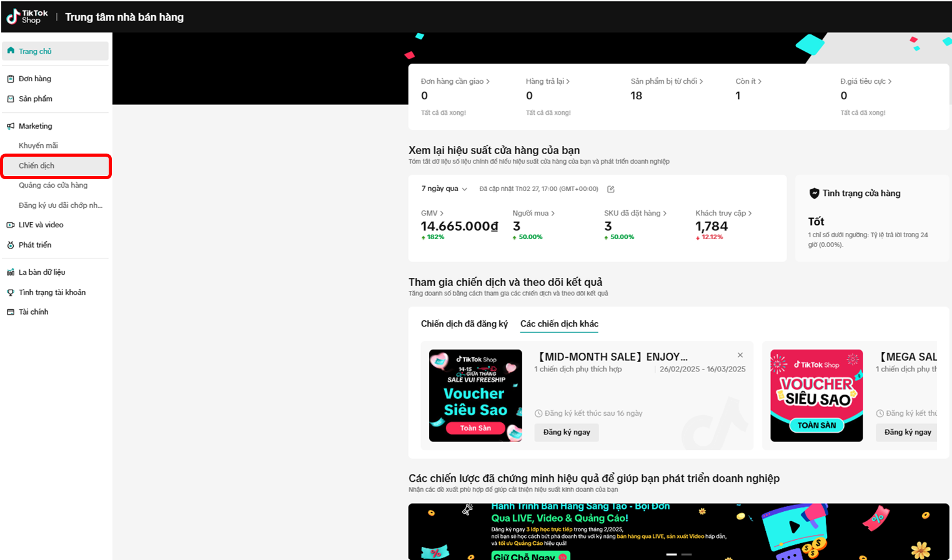The width and height of the screenshot is (952, 560).
Task: Open Chiến dịch in the sidebar
Action: click(x=56, y=166)
